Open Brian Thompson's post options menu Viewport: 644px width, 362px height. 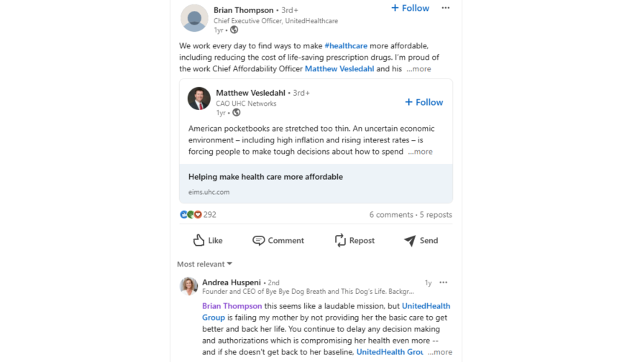pos(445,8)
